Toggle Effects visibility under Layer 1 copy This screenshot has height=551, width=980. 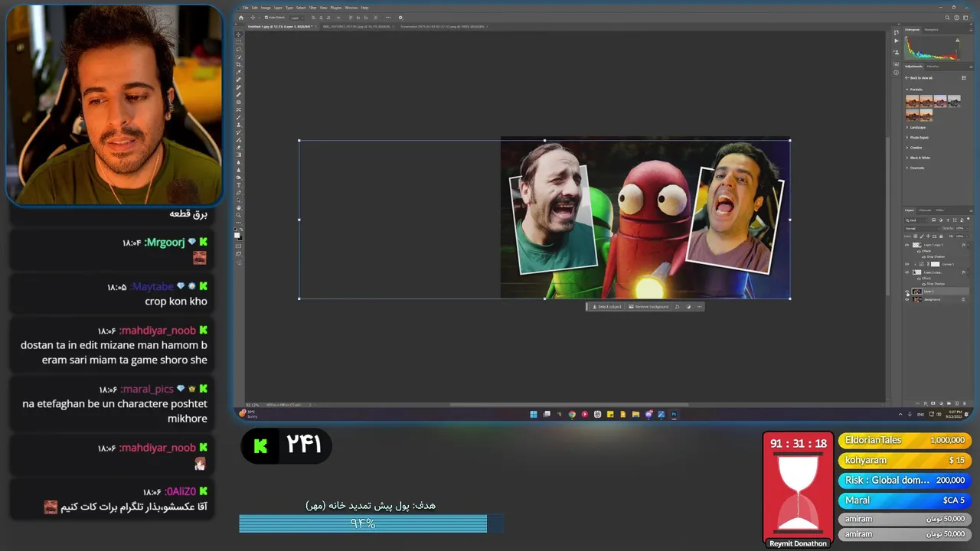(919, 279)
